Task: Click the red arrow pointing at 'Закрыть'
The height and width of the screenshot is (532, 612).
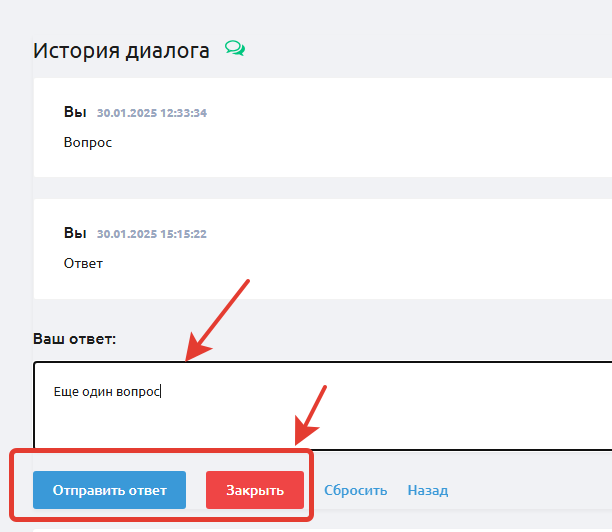Action: point(310,415)
